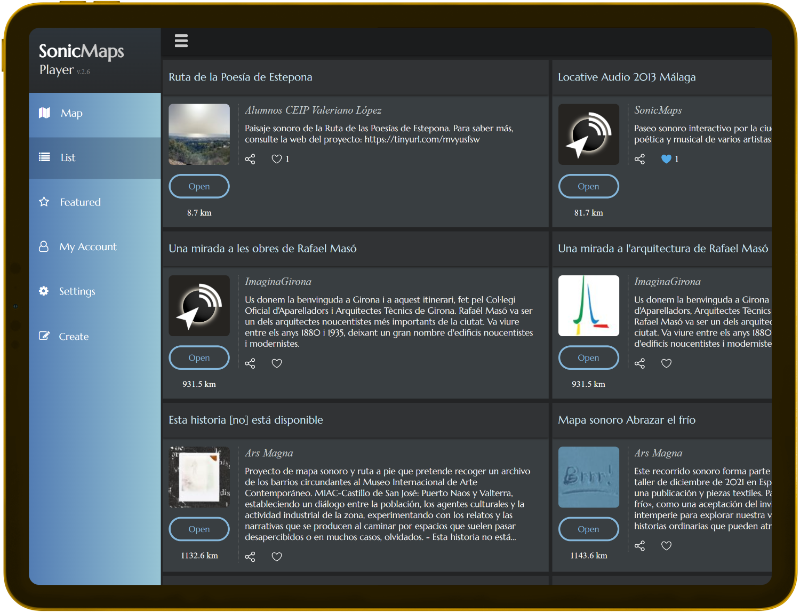The image size is (800, 612).
Task: Click author Alumnos CEIP Valeriano López
Action: [313, 110]
